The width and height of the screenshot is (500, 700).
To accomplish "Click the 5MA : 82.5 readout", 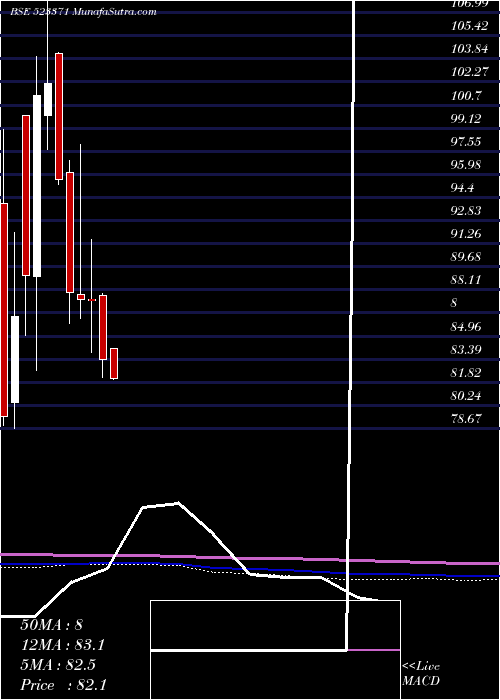I will click(58, 665).
